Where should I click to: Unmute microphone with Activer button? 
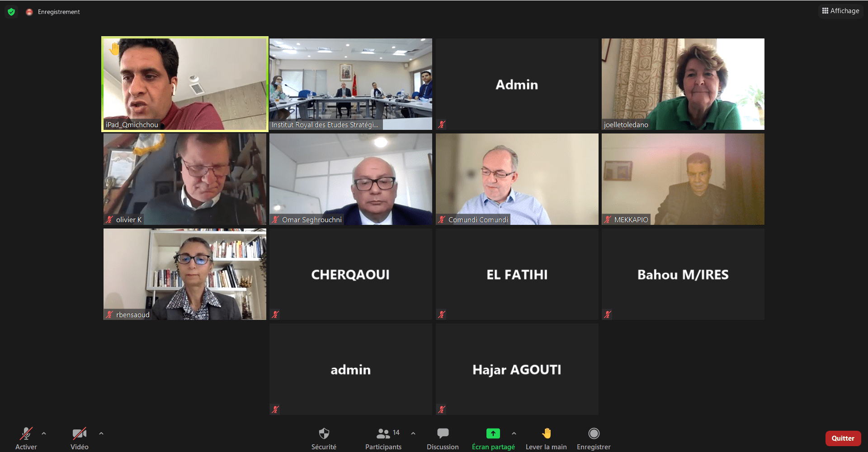click(26, 439)
